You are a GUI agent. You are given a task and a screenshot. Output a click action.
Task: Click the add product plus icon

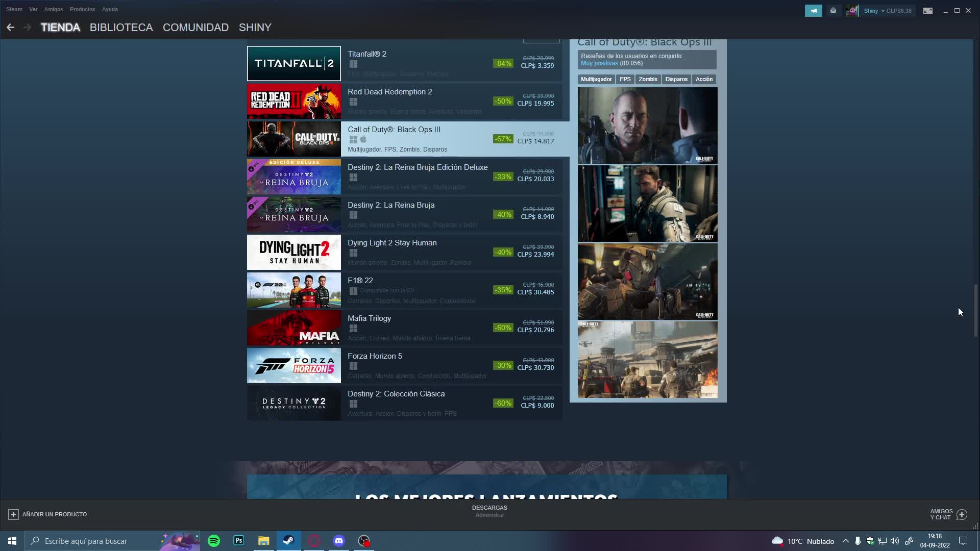13,514
